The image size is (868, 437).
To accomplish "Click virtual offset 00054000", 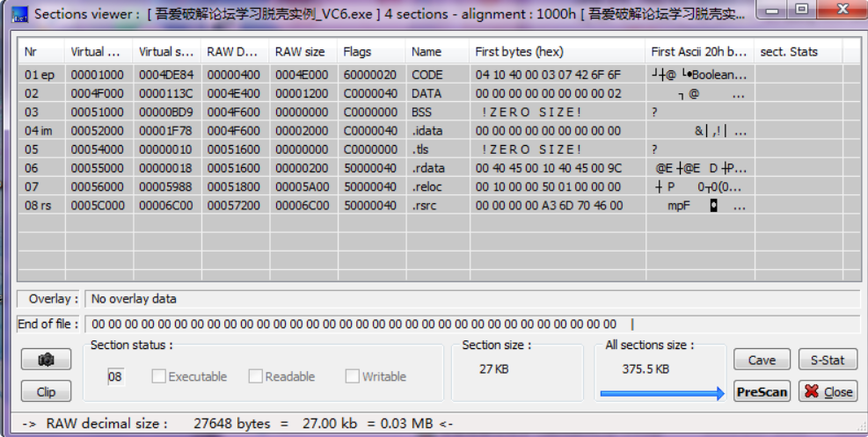I will pos(97,149).
